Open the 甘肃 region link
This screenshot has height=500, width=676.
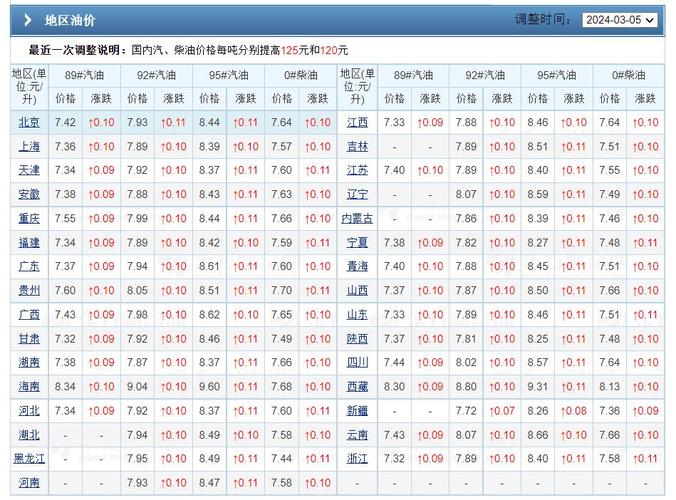[x=29, y=339]
